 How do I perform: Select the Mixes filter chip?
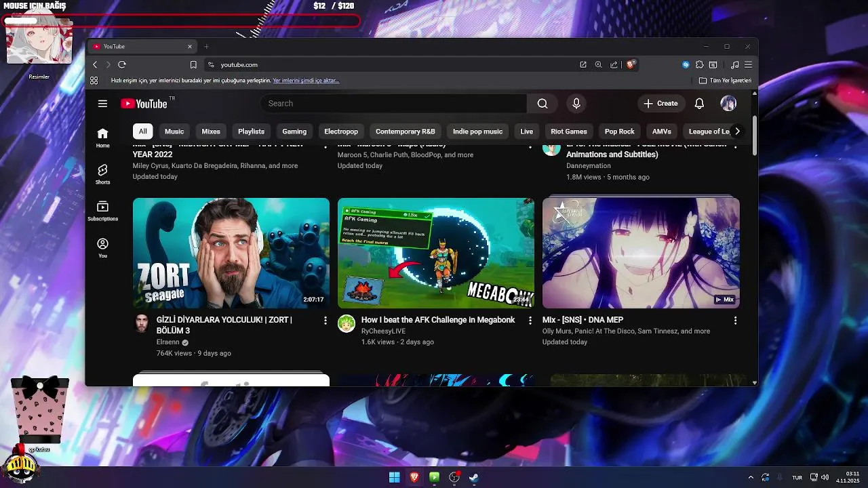tap(211, 131)
